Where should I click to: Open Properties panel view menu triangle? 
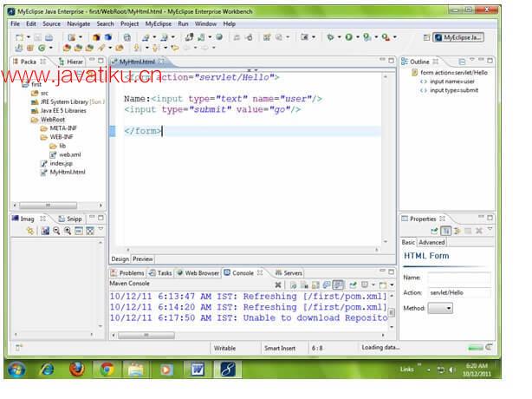pyautogui.click(x=490, y=229)
